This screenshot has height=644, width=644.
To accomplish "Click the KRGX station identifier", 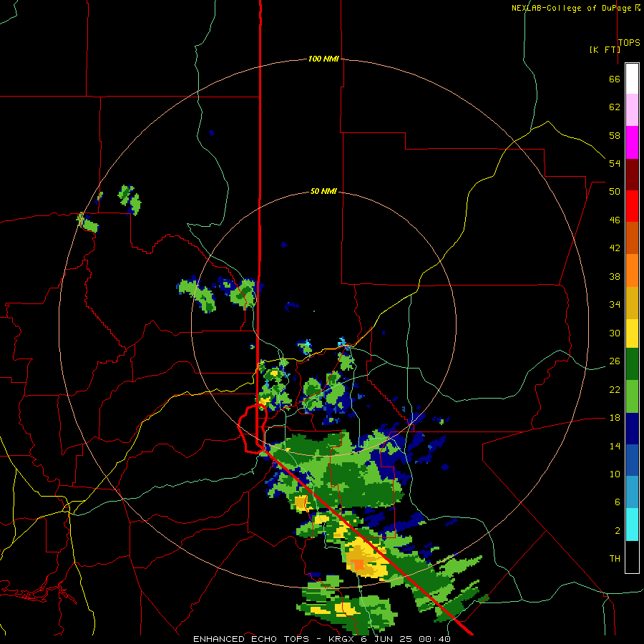I will [342, 639].
